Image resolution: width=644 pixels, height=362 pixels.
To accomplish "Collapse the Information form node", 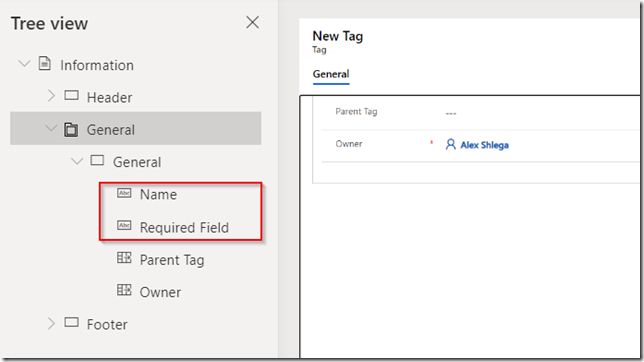I will [25, 64].
